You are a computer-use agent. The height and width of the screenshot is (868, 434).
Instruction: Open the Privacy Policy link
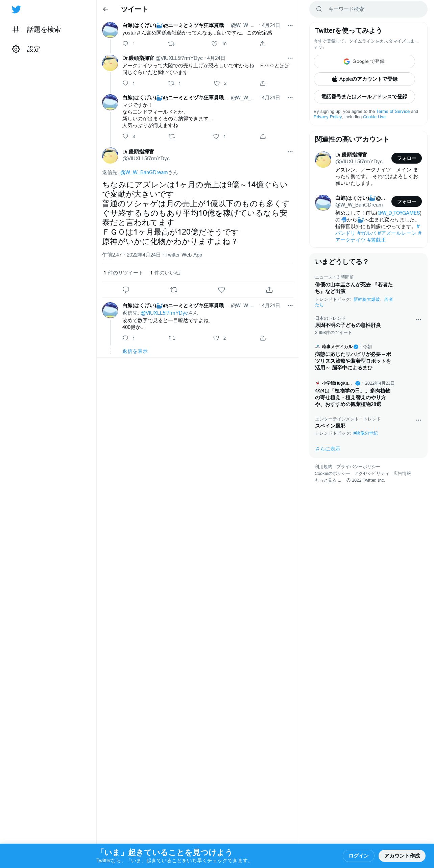(x=328, y=117)
